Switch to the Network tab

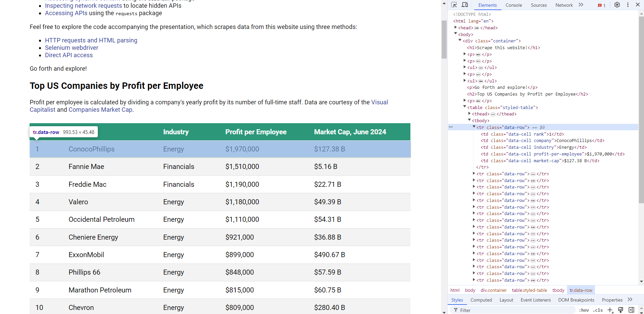[564, 5]
